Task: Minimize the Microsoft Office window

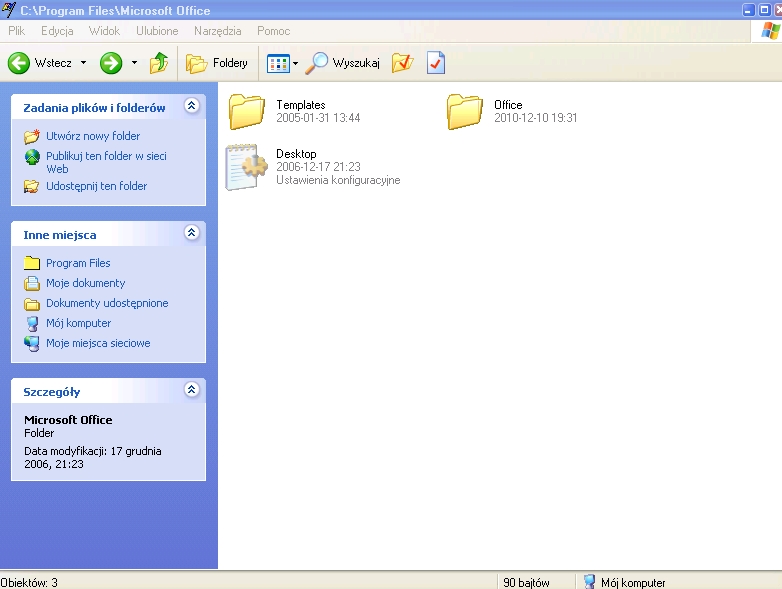Action: click(749, 10)
